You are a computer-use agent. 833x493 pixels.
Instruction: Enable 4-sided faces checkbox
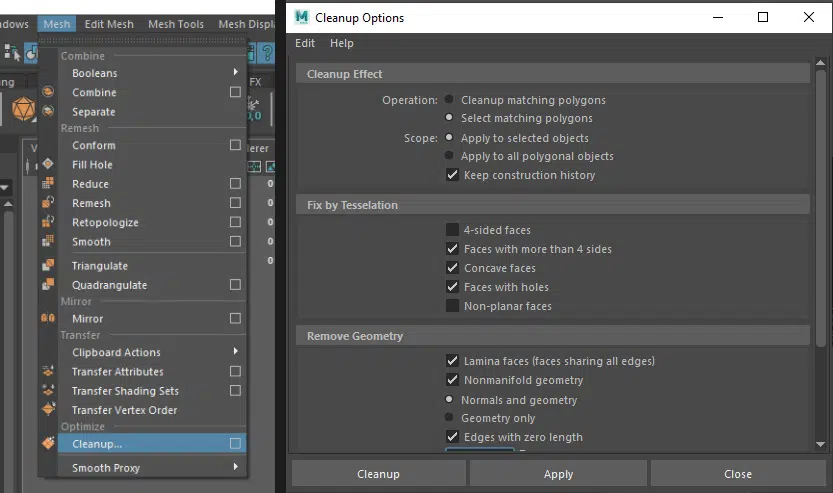coord(452,230)
